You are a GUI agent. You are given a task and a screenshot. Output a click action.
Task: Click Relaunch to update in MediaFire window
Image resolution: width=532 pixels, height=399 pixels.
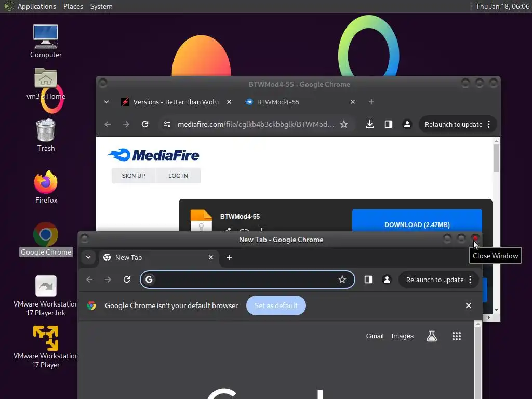pyautogui.click(x=453, y=124)
